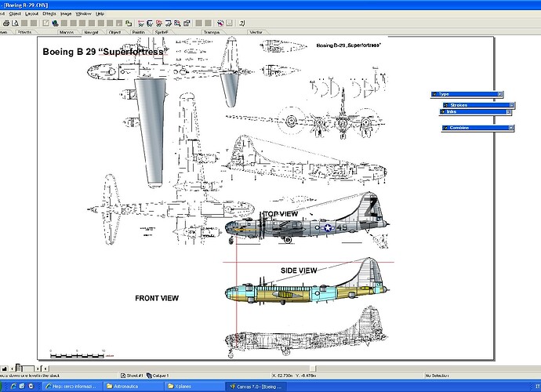Image resolution: width=541 pixels, height=392 pixels.
Task: Expand the Inks floating palette
Action: [x=508, y=112]
